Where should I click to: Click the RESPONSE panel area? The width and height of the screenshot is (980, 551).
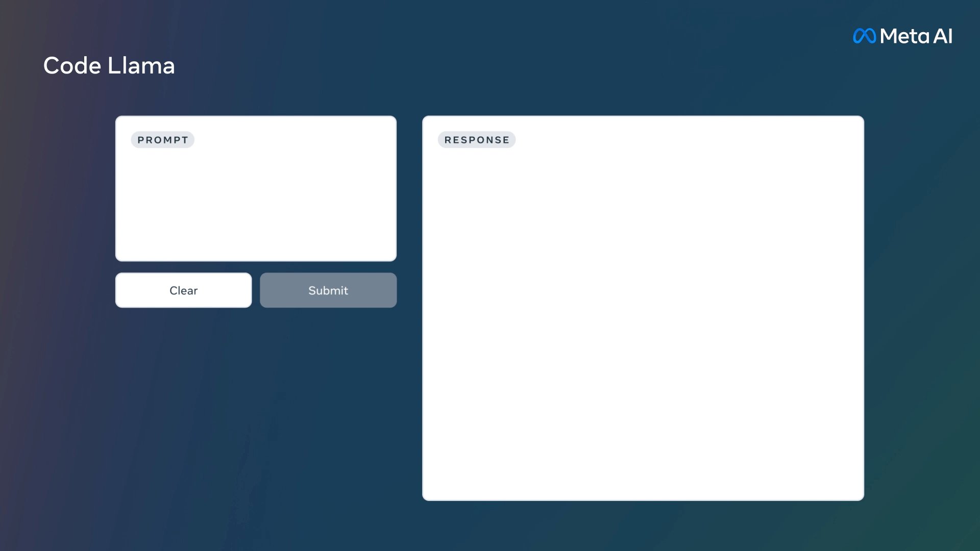(x=644, y=308)
